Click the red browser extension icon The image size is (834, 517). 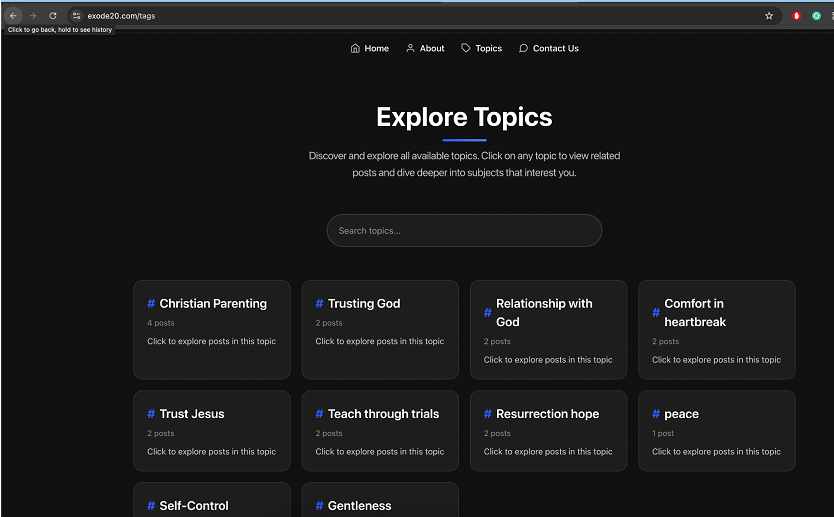click(x=797, y=16)
